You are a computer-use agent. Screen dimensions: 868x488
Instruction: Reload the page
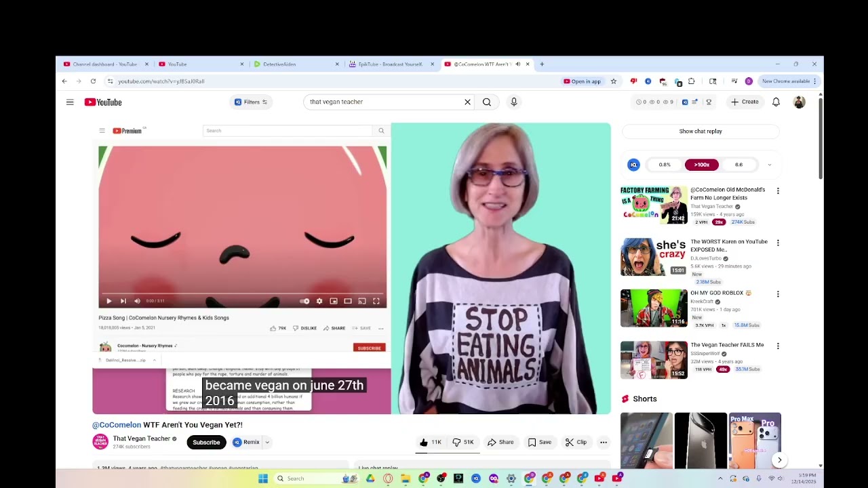coord(93,81)
